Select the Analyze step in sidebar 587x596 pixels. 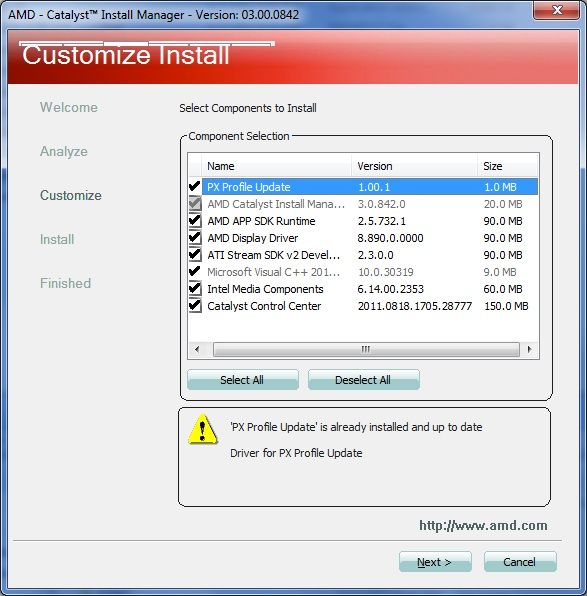pyautogui.click(x=64, y=151)
